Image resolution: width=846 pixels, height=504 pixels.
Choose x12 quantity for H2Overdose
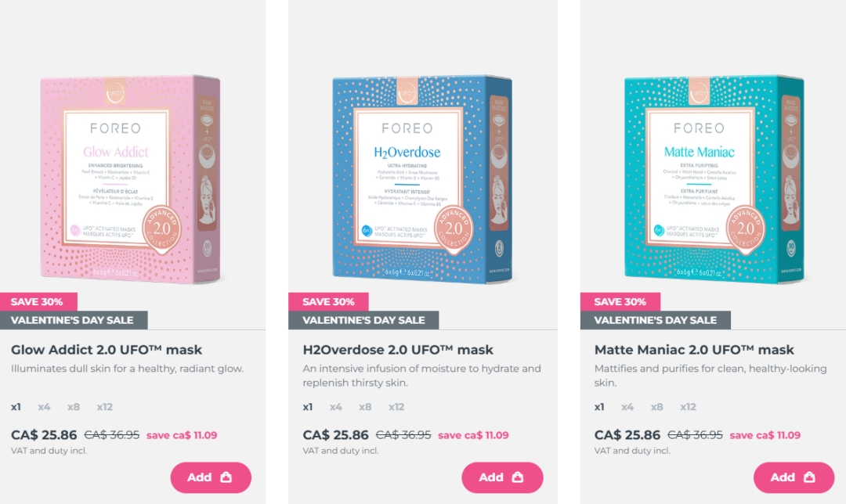(396, 407)
